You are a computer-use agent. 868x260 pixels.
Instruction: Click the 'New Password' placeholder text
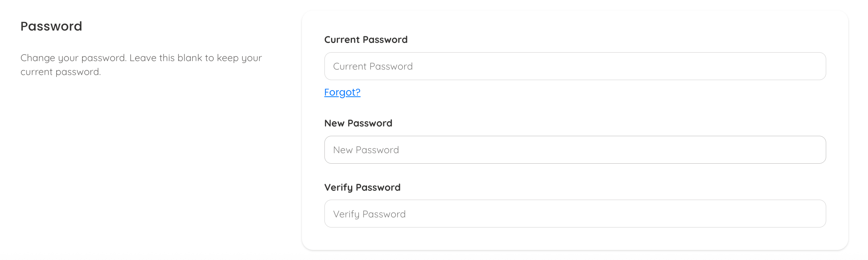click(366, 150)
